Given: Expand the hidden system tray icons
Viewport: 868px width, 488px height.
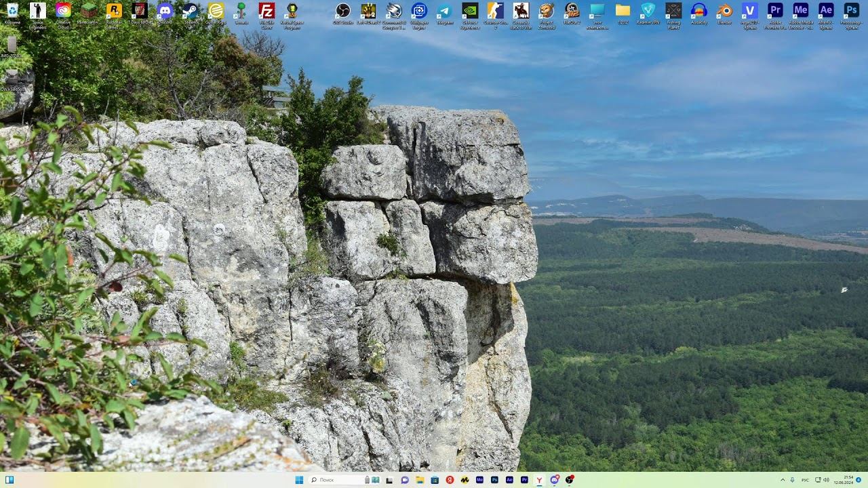Looking at the screenshot, I should point(783,480).
